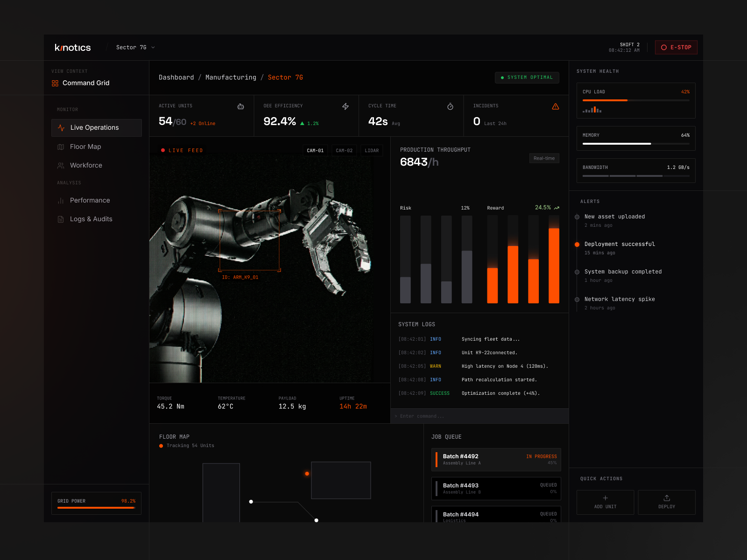
Task: Click the warning triangle on the Incidents card
Action: 555,106
